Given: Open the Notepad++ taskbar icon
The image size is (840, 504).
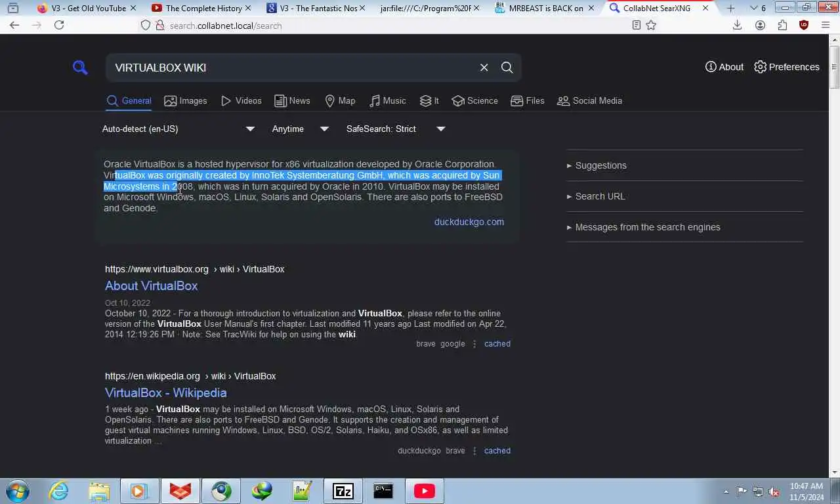Looking at the screenshot, I should (x=302, y=491).
